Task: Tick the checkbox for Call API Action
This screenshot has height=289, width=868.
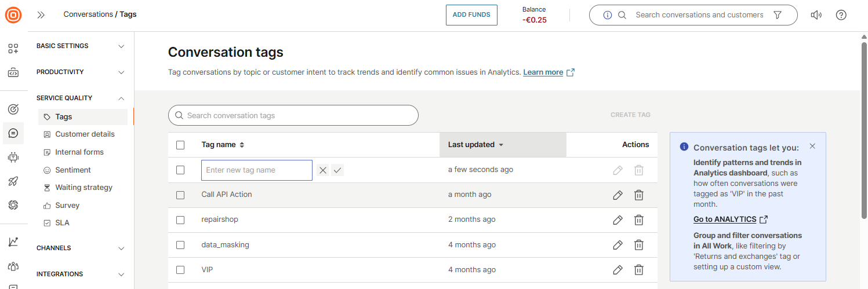Action: point(180,195)
